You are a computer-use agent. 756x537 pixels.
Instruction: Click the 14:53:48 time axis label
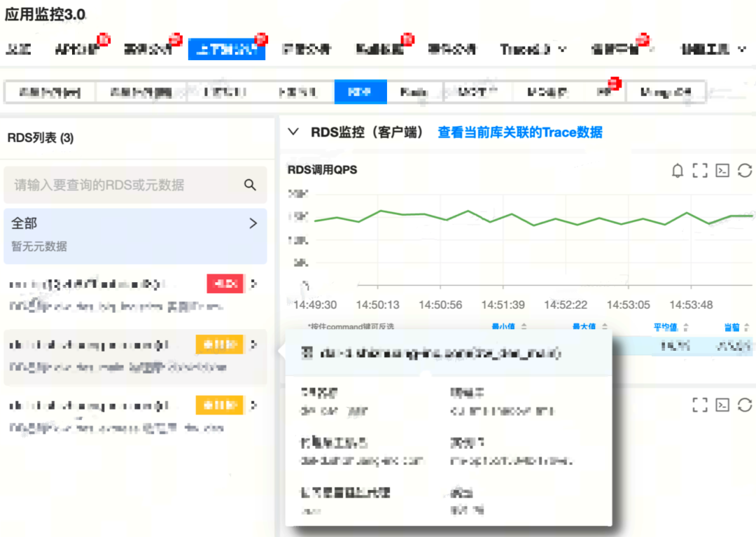(691, 305)
